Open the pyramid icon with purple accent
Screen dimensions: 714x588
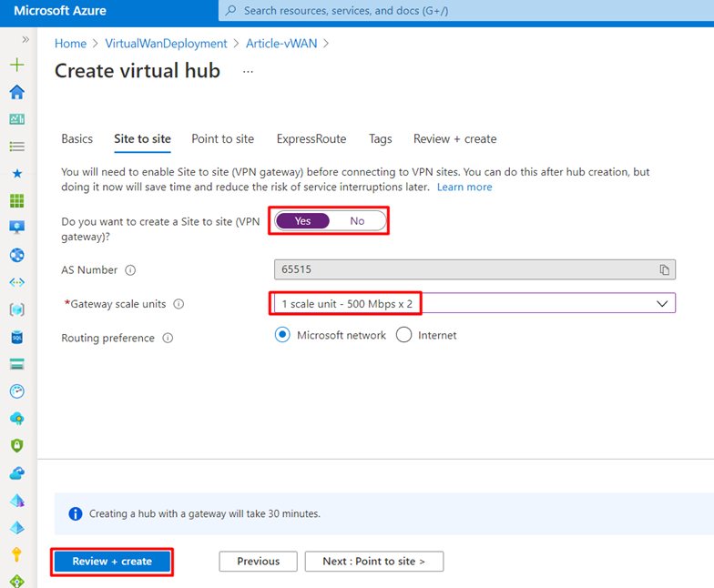(16, 501)
